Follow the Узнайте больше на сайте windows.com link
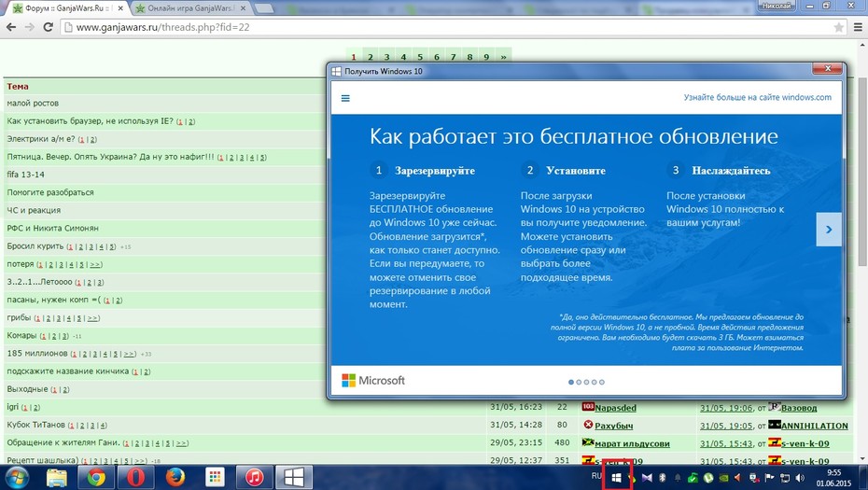The image size is (868, 490). [757, 97]
